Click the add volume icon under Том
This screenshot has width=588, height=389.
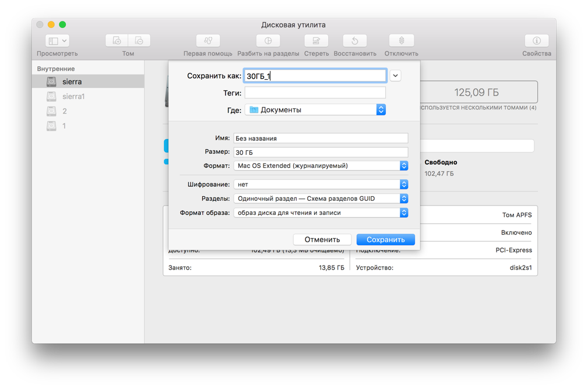[x=116, y=39]
